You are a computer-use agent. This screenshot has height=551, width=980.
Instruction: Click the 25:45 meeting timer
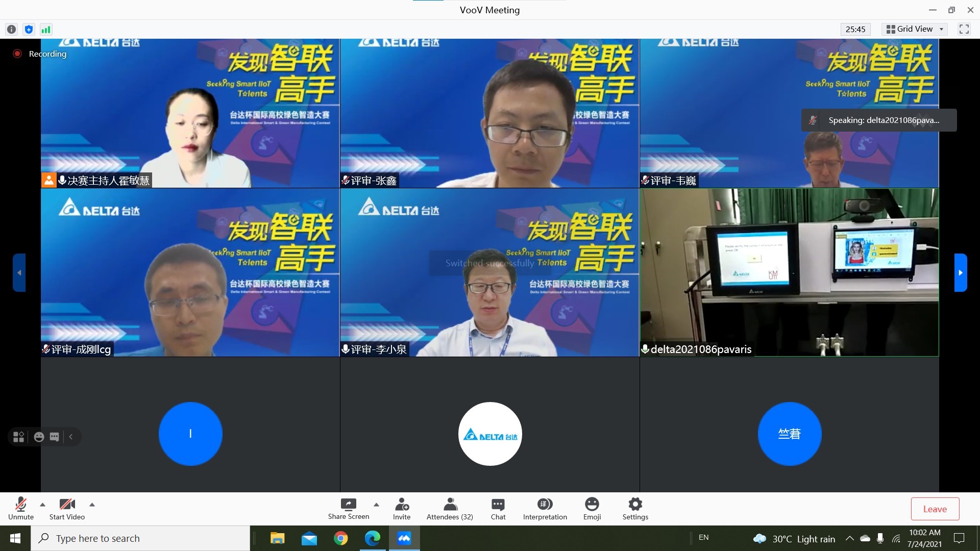[855, 29]
